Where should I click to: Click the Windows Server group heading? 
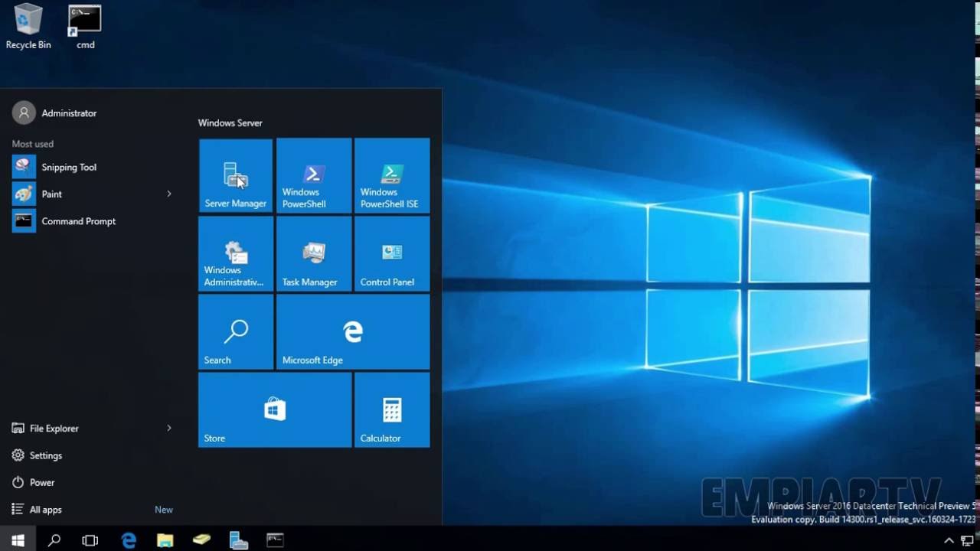230,122
